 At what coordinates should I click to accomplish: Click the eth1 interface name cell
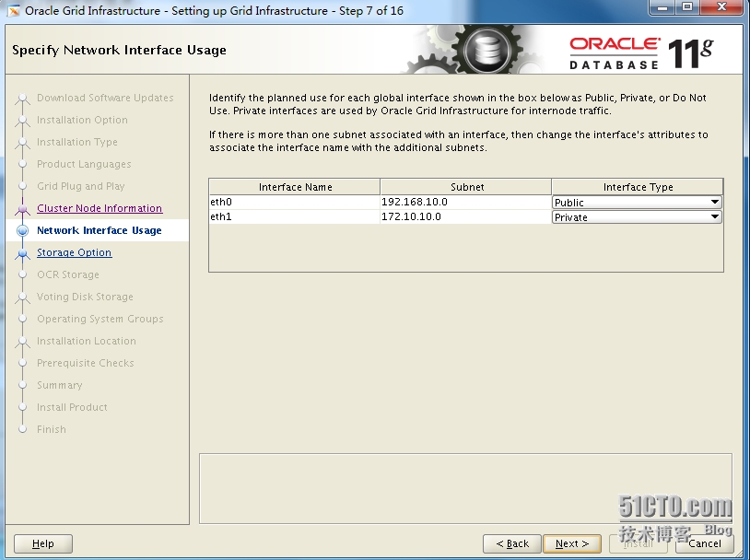(295, 216)
